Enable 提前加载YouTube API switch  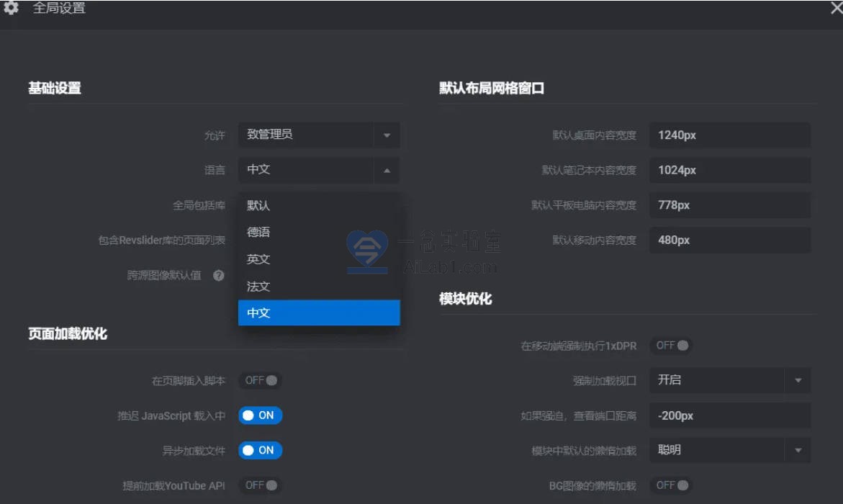point(261,485)
